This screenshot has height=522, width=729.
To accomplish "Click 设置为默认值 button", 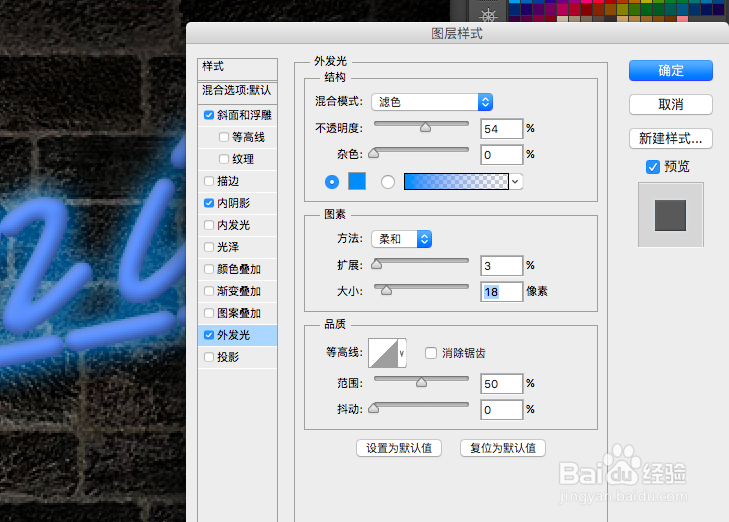I will pyautogui.click(x=399, y=448).
